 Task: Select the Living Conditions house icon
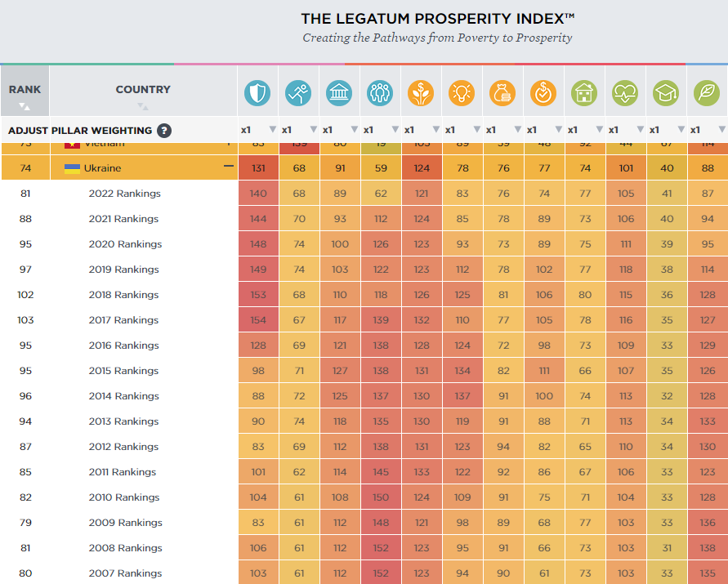(x=584, y=93)
